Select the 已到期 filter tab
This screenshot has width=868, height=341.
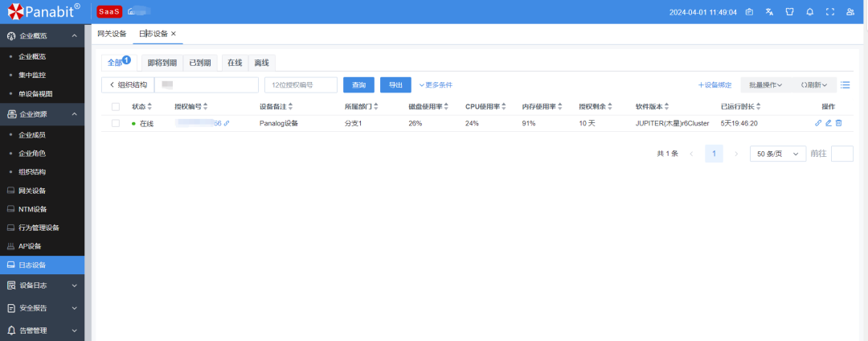click(x=200, y=63)
